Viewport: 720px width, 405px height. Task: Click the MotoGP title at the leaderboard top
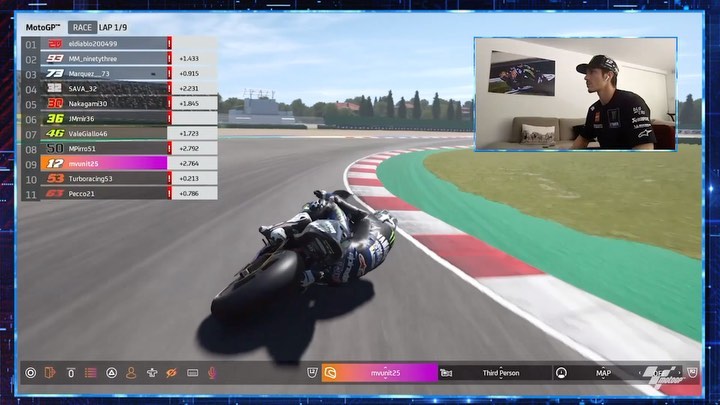[x=43, y=28]
